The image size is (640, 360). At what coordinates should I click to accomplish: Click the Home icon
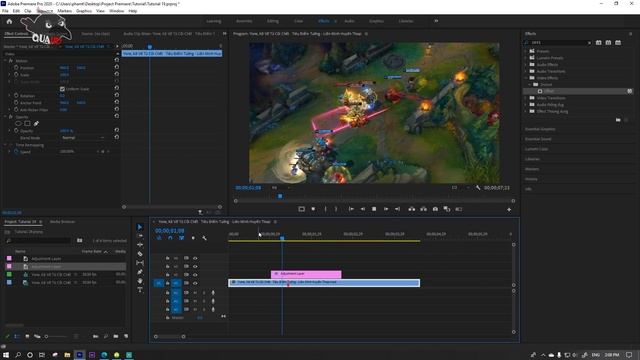9,21
